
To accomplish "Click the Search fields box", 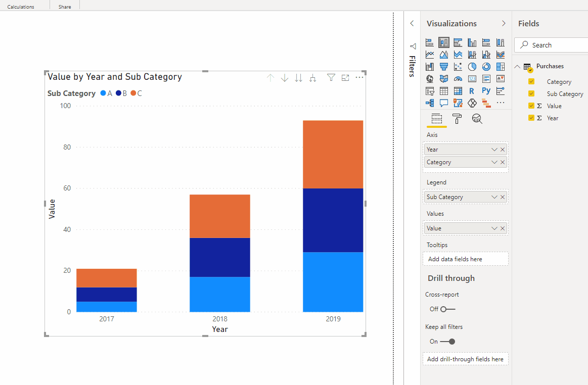I will (x=551, y=45).
